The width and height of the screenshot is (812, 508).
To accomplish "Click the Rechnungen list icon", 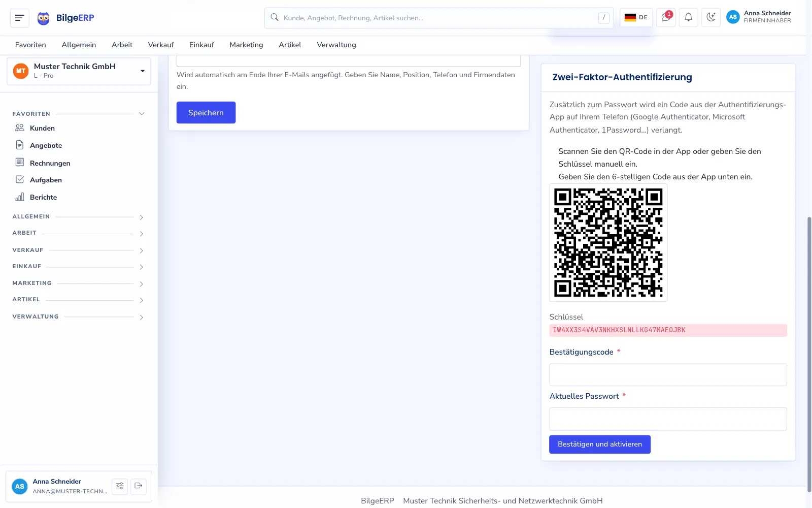I will pos(20,163).
